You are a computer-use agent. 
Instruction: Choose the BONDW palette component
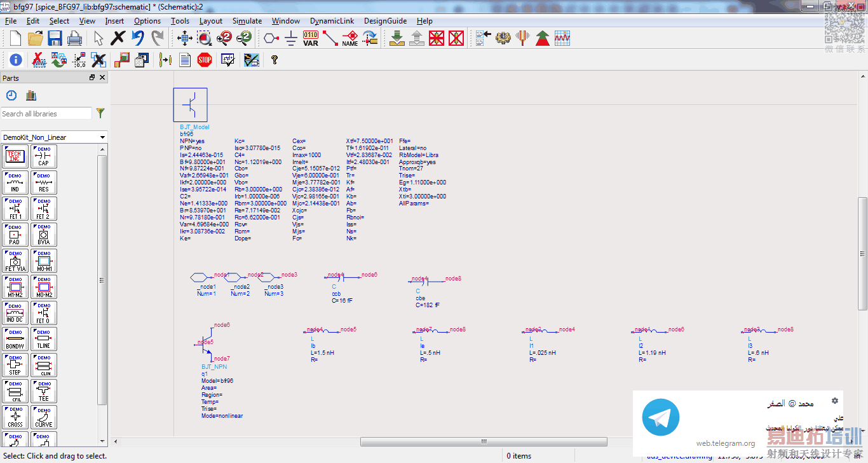[15, 339]
